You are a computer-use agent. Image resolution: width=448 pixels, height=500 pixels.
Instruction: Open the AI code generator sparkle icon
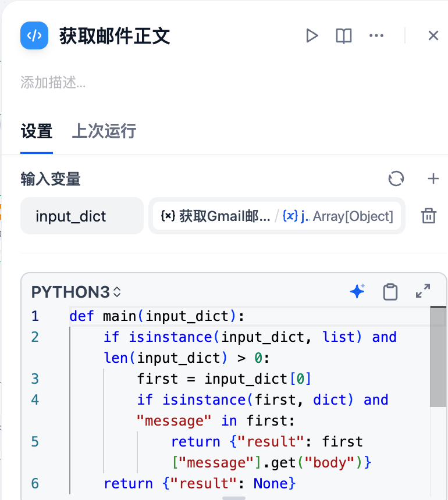click(357, 291)
